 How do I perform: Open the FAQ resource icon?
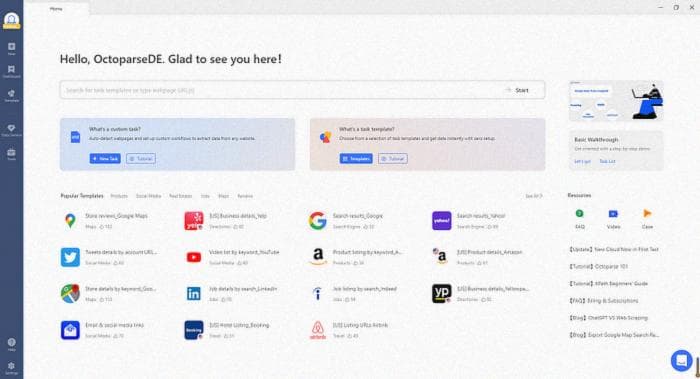click(x=579, y=214)
